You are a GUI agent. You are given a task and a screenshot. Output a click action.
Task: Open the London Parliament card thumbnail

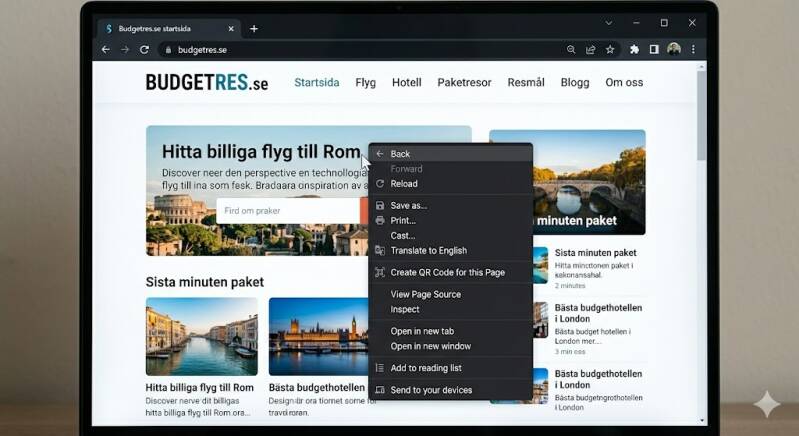click(x=319, y=337)
